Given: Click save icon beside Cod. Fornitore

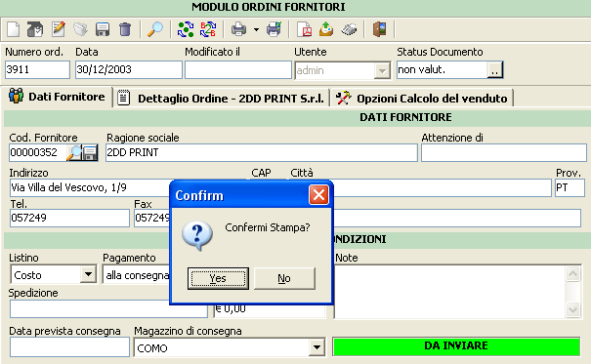Looking at the screenshot, I should tap(90, 153).
